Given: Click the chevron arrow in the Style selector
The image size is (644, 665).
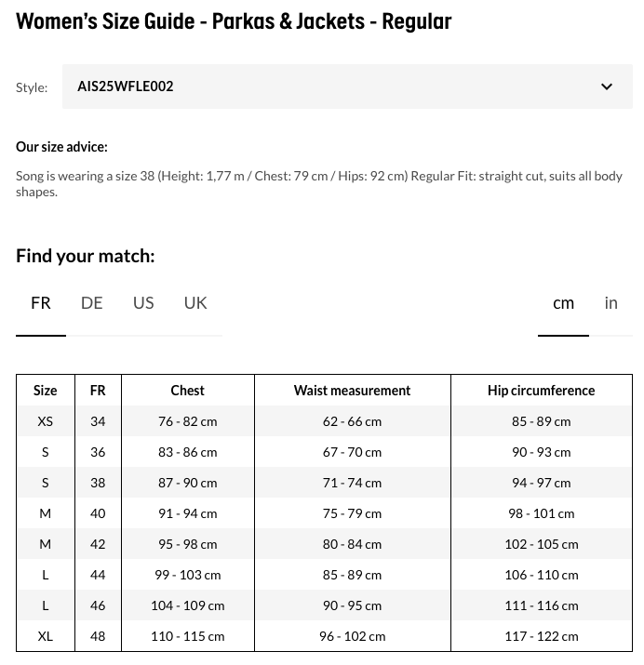Looking at the screenshot, I should (x=607, y=87).
